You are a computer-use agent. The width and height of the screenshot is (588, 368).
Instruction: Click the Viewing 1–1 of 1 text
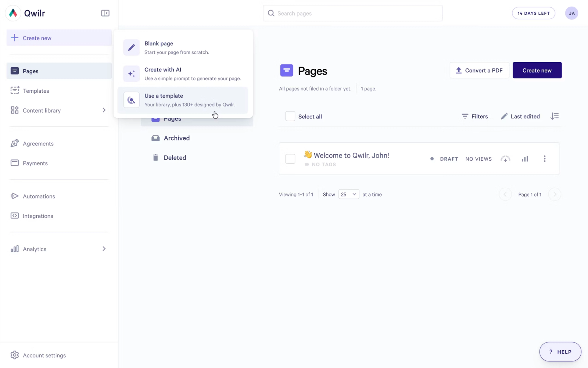pyautogui.click(x=296, y=194)
